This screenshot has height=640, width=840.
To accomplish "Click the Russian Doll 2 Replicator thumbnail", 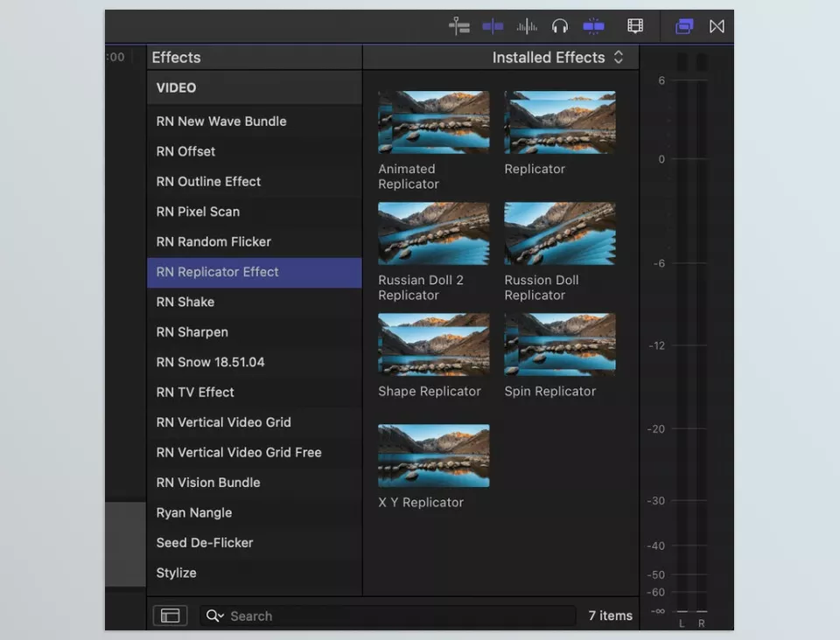I will [433, 233].
